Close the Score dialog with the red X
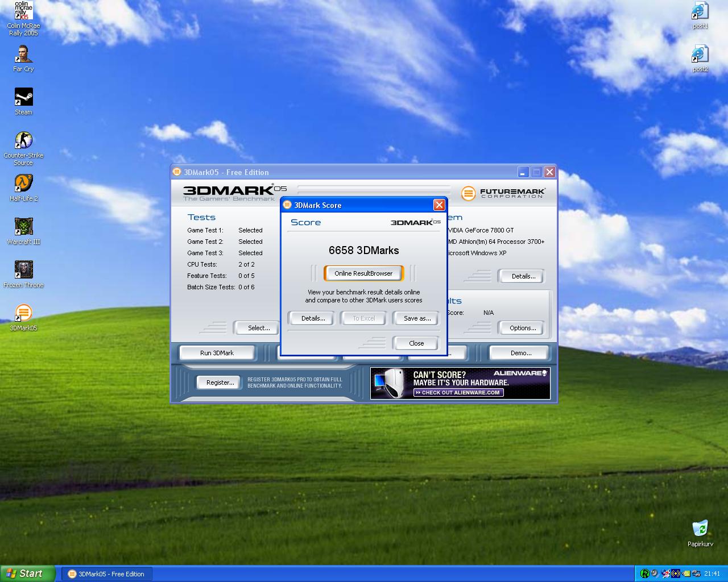Viewport: 728px width, 582px height. [439, 205]
